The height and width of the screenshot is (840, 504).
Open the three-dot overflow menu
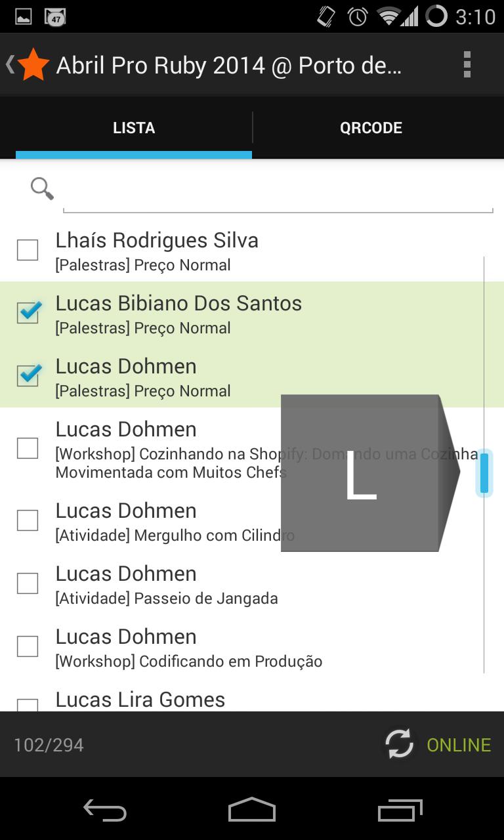pyautogui.click(x=467, y=65)
